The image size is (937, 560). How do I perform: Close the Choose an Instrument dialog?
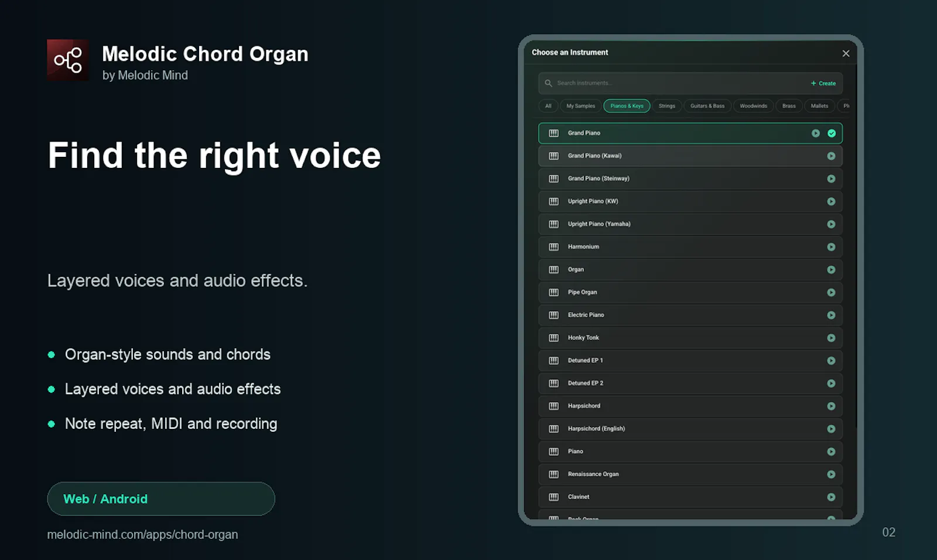pyautogui.click(x=846, y=53)
